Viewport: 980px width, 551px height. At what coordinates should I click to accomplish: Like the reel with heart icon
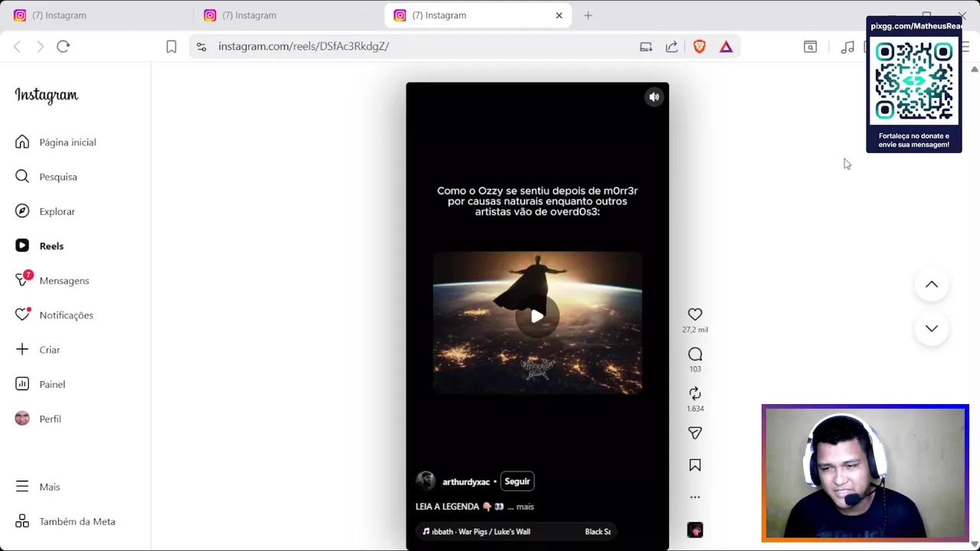(695, 315)
